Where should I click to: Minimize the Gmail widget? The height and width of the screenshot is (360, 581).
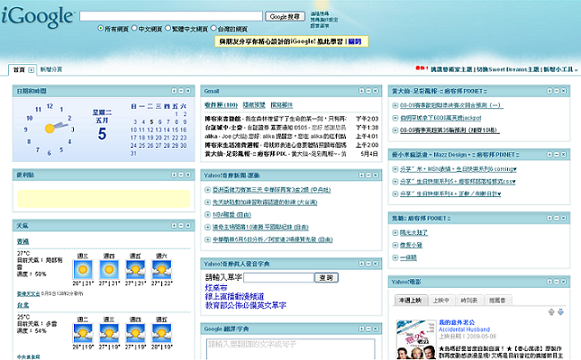[368, 91]
